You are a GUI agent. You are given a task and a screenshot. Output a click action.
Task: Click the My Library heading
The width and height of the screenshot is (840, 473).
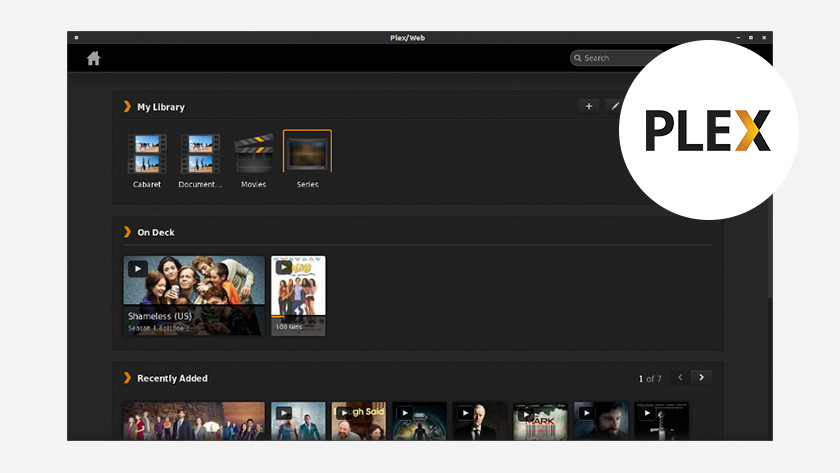(161, 107)
